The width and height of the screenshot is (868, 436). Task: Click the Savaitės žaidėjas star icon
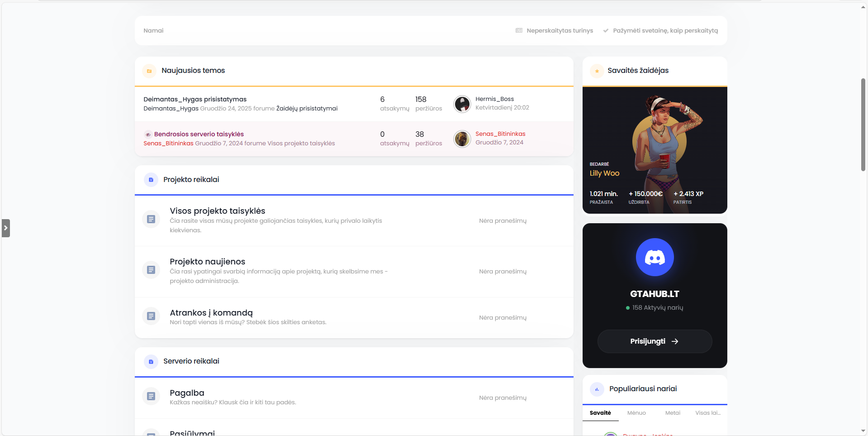tap(597, 71)
